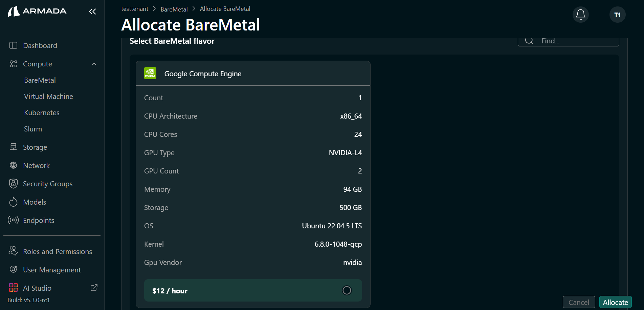This screenshot has height=310, width=644.
Task: Open User Management page
Action: click(x=52, y=270)
